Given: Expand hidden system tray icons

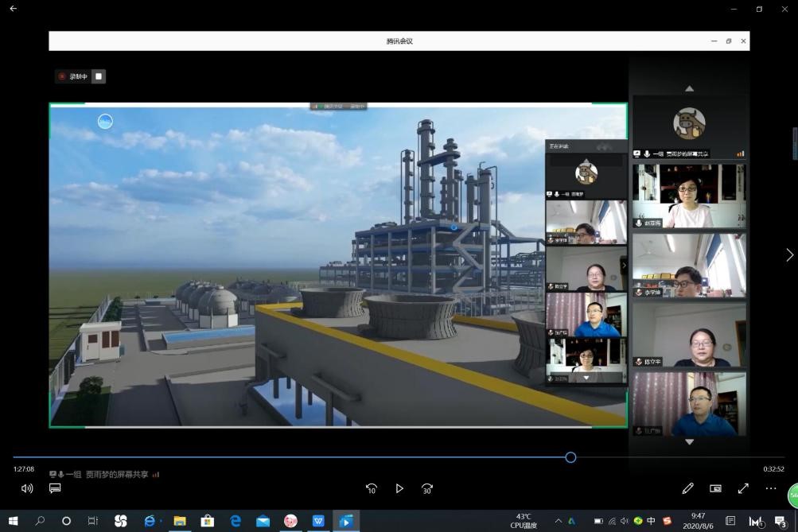Looking at the screenshot, I should point(558,521).
